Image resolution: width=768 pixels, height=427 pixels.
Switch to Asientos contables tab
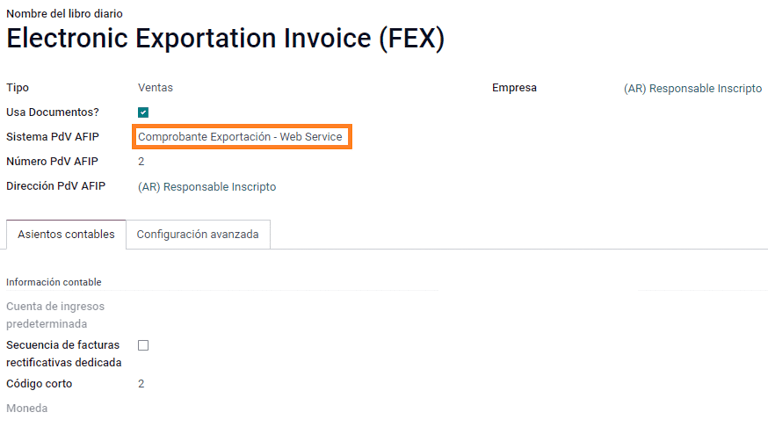66,235
